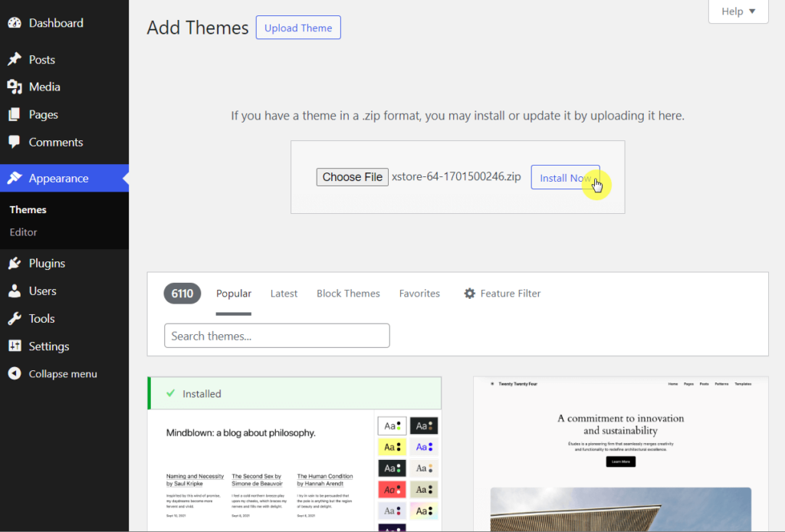Switch to the Favorites tab
Image resolution: width=785 pixels, height=532 pixels.
419,293
